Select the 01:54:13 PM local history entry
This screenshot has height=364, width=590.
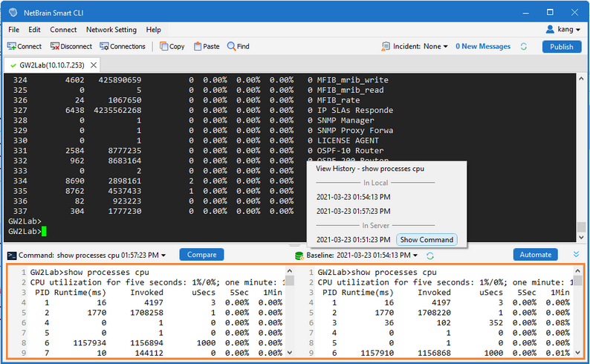pyautogui.click(x=353, y=197)
